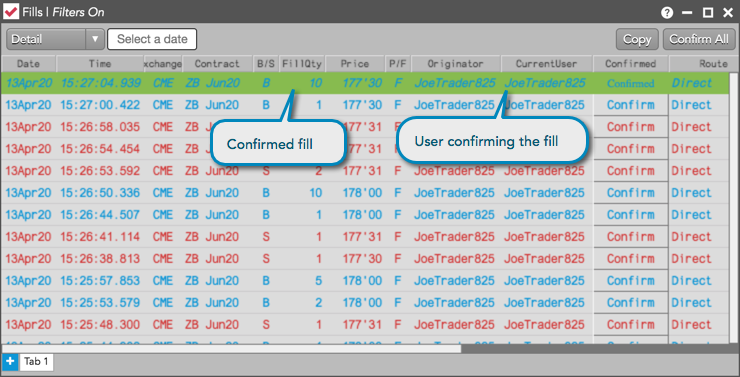Click CME exchange in the 15:25:48.300 row
Screen dimensions: 740x377
(x=163, y=325)
